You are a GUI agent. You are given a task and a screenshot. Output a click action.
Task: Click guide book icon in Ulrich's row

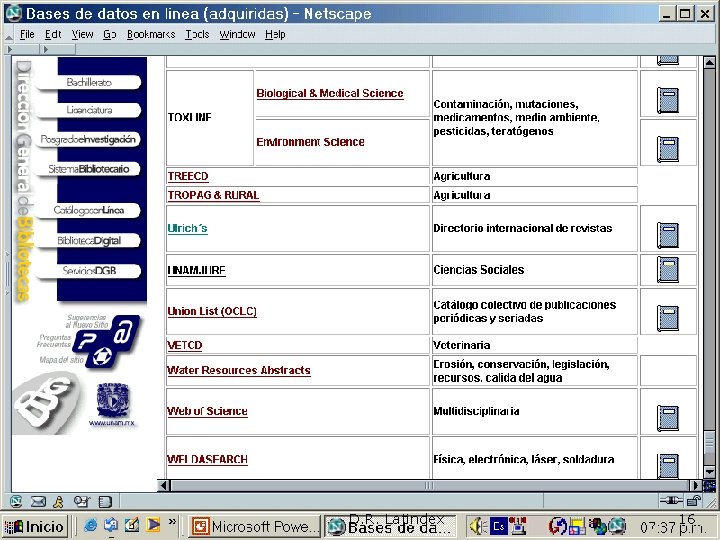pos(668,235)
